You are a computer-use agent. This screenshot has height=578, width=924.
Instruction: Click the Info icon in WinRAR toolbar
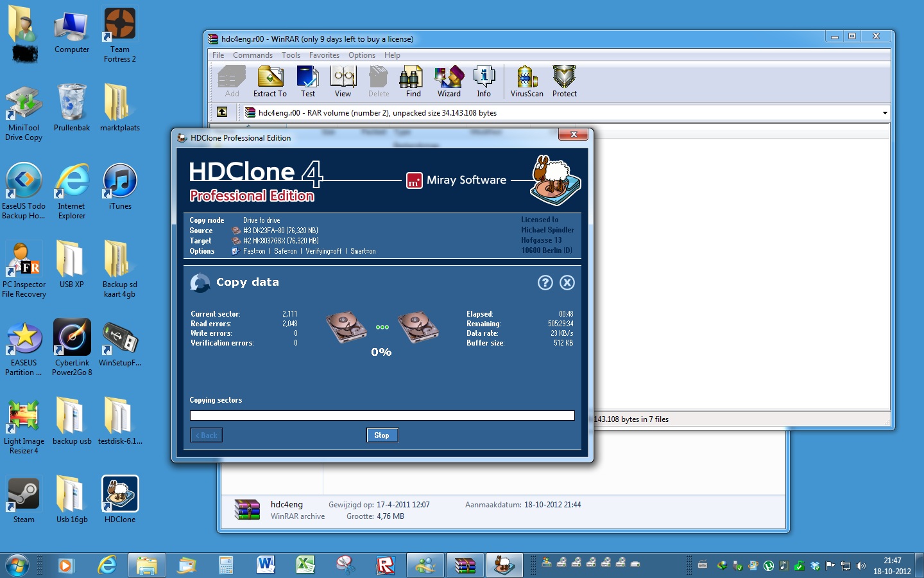(x=484, y=82)
